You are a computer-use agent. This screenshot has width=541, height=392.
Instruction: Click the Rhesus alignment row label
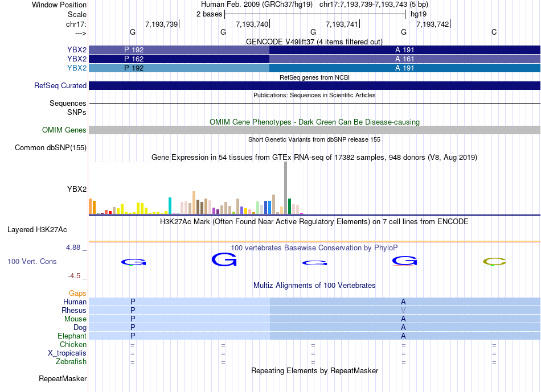coord(74,310)
